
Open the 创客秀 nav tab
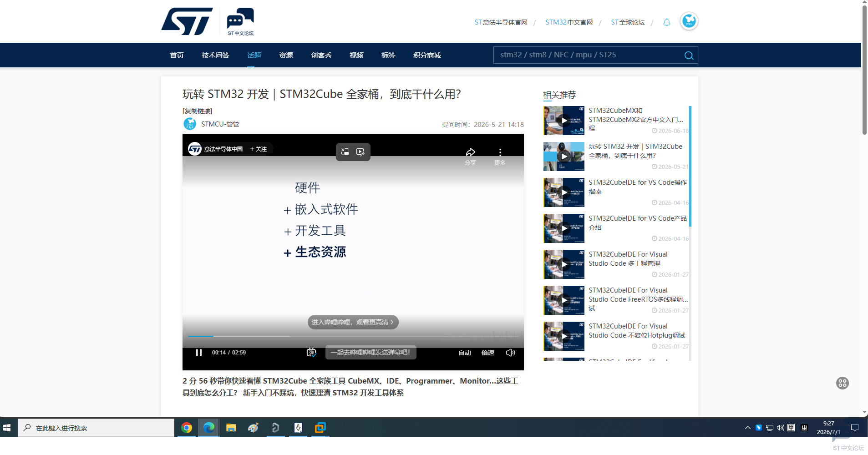[x=321, y=55]
